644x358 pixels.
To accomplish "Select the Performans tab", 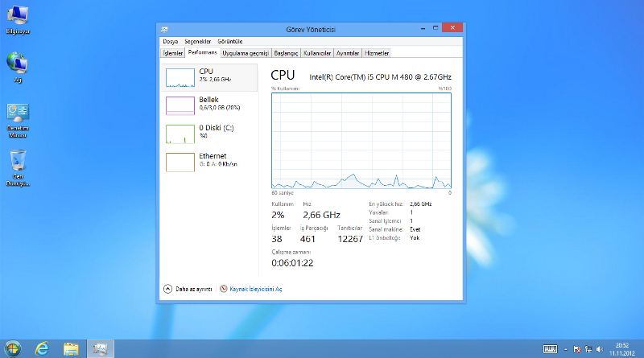I will [x=203, y=52].
